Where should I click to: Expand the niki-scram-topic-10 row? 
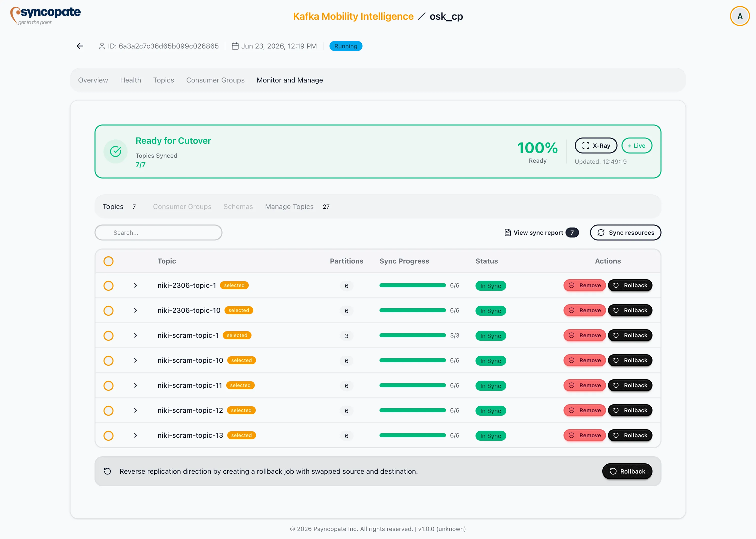(135, 360)
